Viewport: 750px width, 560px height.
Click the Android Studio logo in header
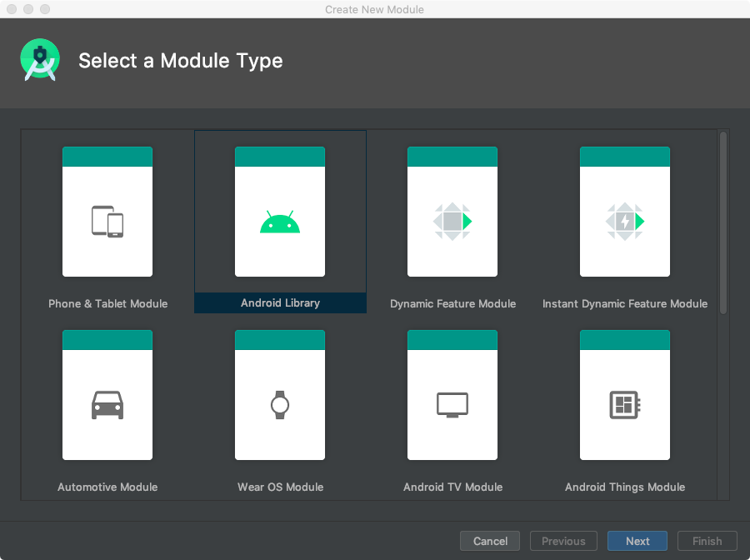coord(40,61)
